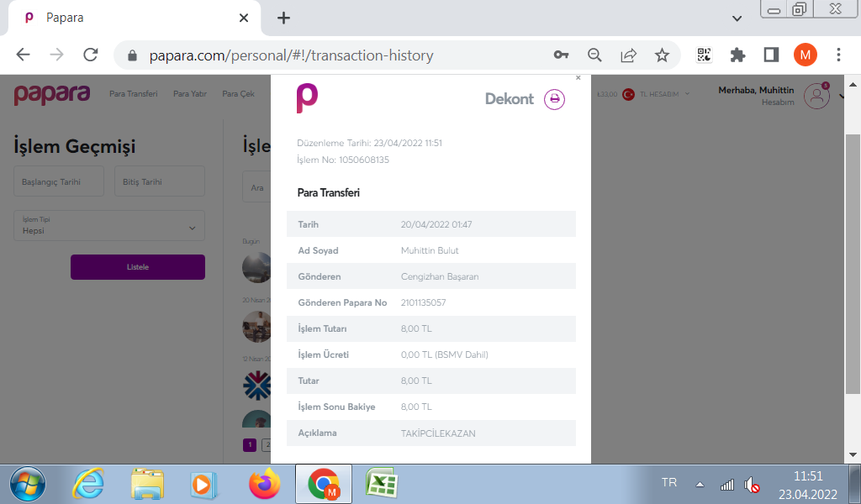The width and height of the screenshot is (861, 504).
Task: Click the TR language indicator
Action: coord(668,483)
